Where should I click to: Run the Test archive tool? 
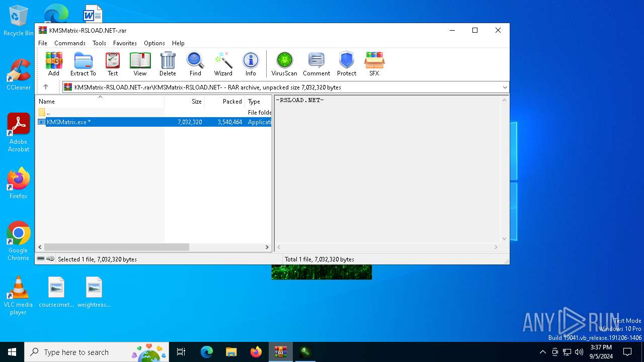coord(113,64)
